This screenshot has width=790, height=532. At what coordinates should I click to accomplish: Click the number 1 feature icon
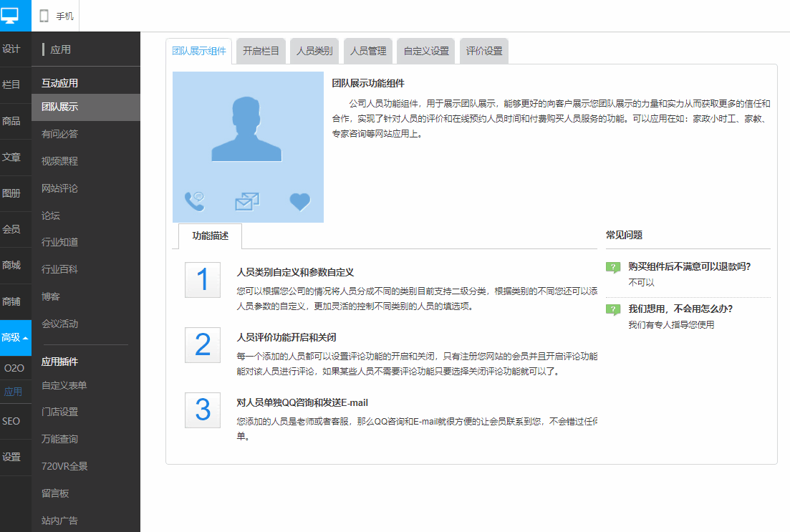(203, 279)
